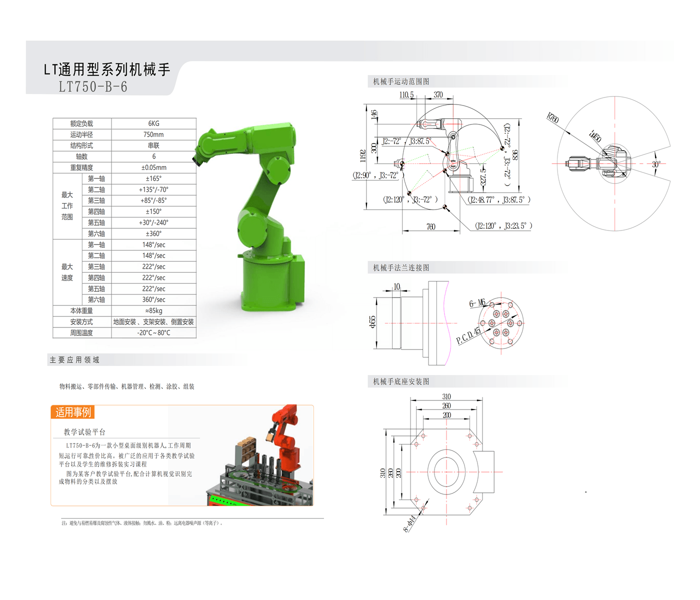Select the "ф55" flange diameter dimension
Image resolution: width=700 pixels, height=600 pixels.
pos(372,321)
